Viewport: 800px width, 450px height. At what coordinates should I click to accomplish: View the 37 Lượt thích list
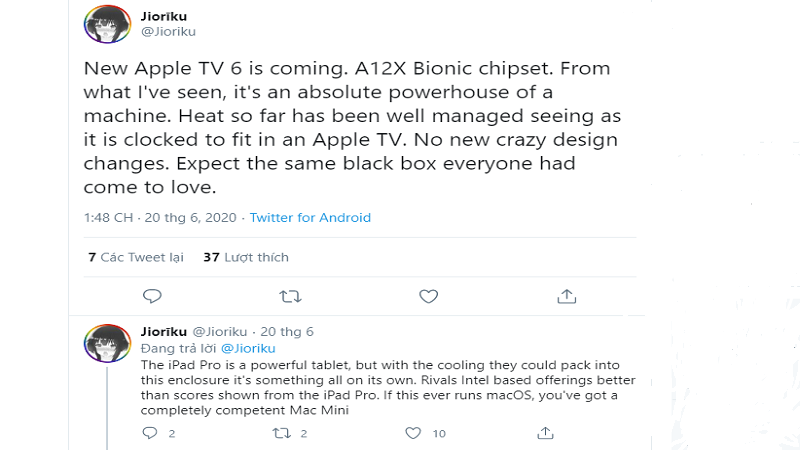coord(246,257)
